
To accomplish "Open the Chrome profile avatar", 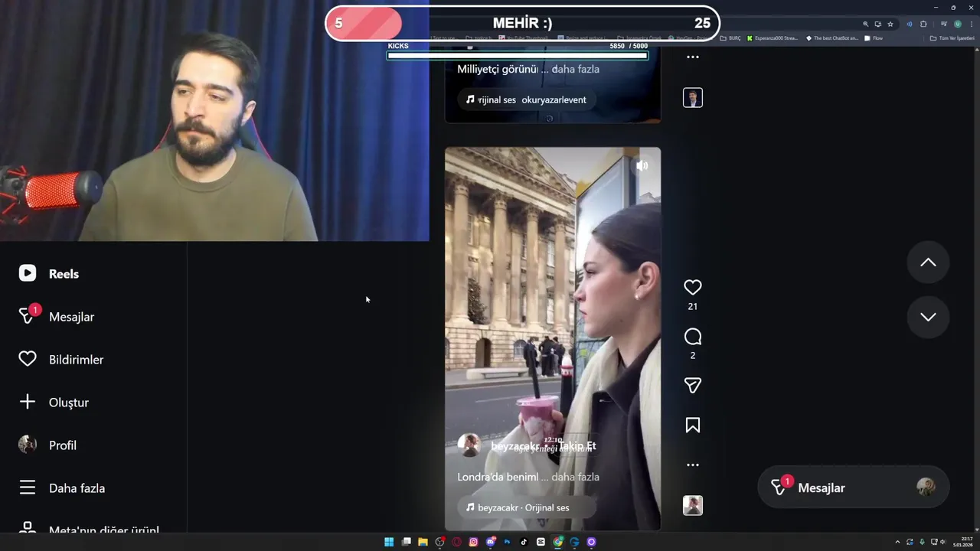I will tap(958, 24).
